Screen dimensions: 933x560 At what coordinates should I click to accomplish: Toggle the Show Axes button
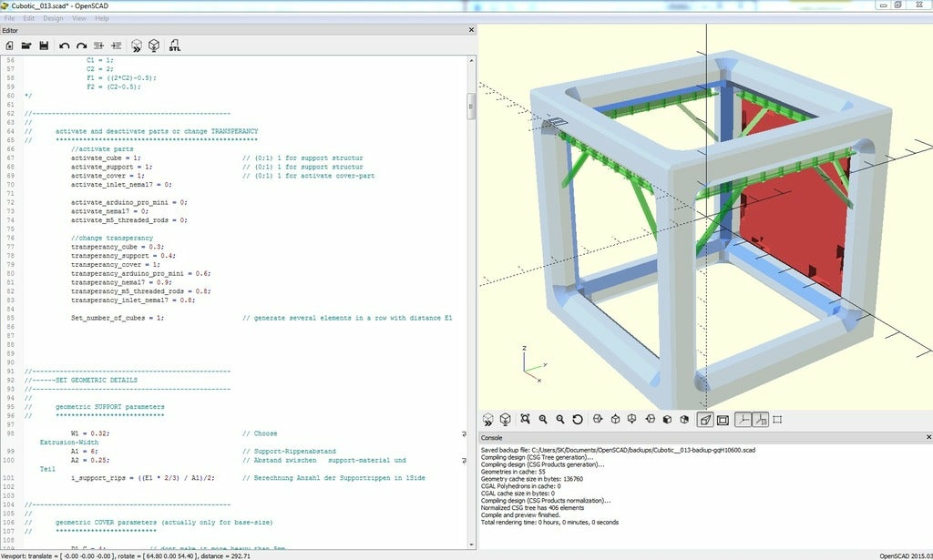743,420
